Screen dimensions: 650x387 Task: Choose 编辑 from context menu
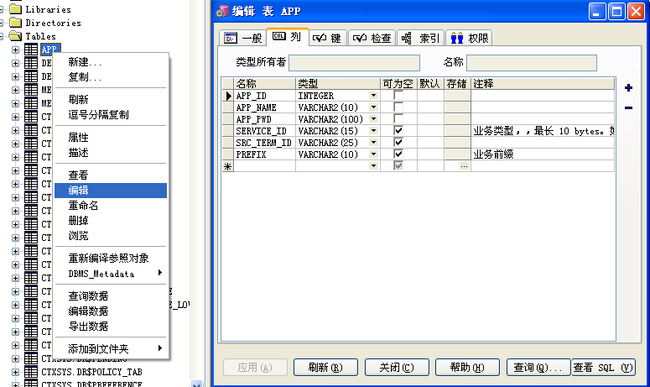point(111,190)
